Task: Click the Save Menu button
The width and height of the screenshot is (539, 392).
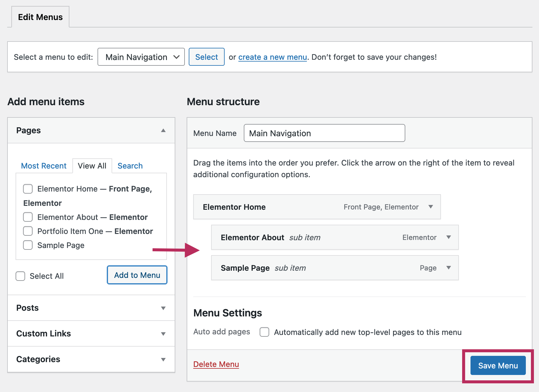Action: pos(498,365)
